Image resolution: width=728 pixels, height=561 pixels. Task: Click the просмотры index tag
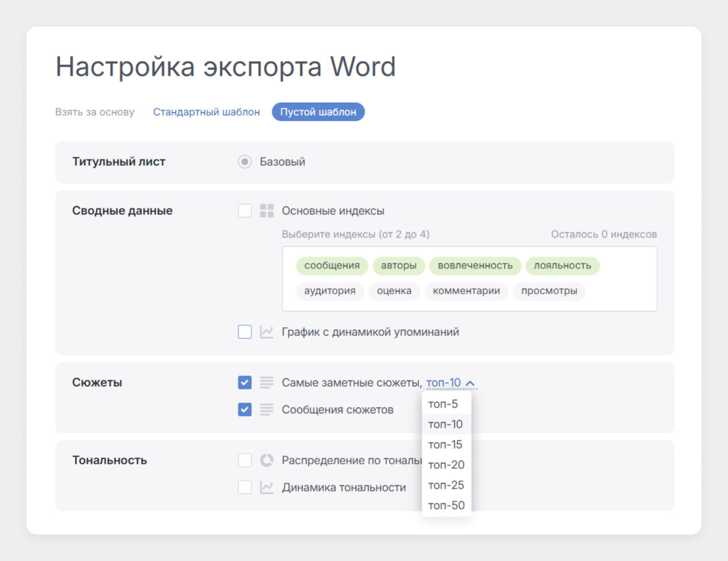click(549, 291)
